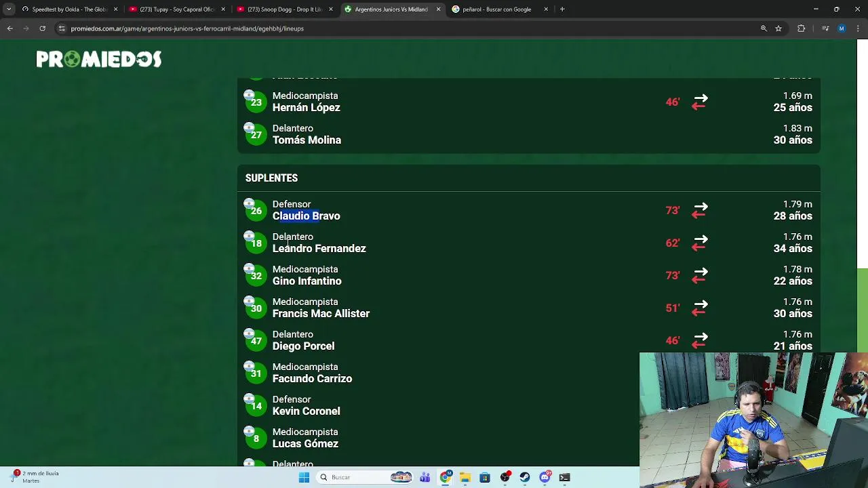Open player Claudio Bravo

(x=306, y=216)
